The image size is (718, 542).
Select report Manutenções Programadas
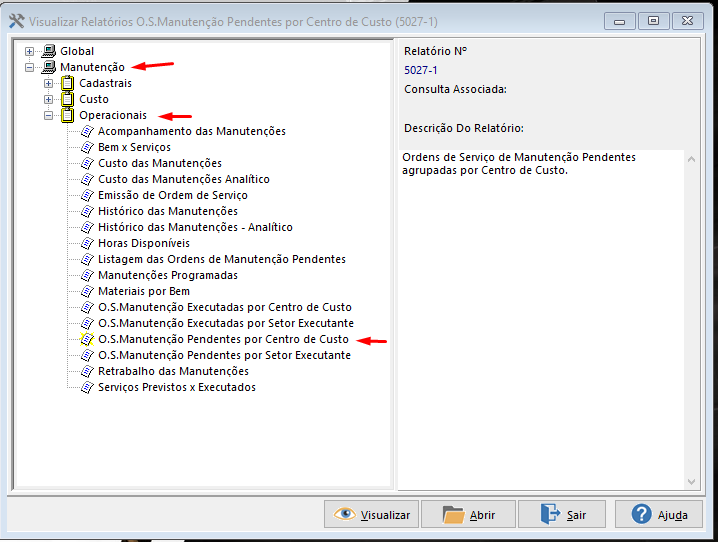(x=168, y=276)
